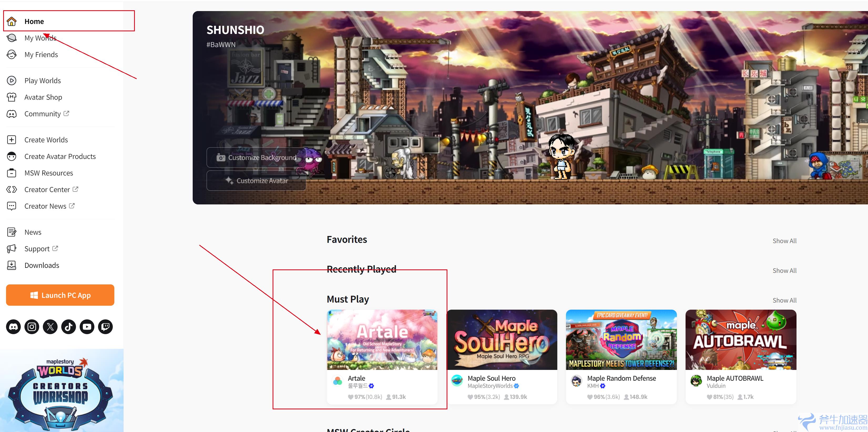
Task: Click the Artale title text
Action: pos(356,378)
